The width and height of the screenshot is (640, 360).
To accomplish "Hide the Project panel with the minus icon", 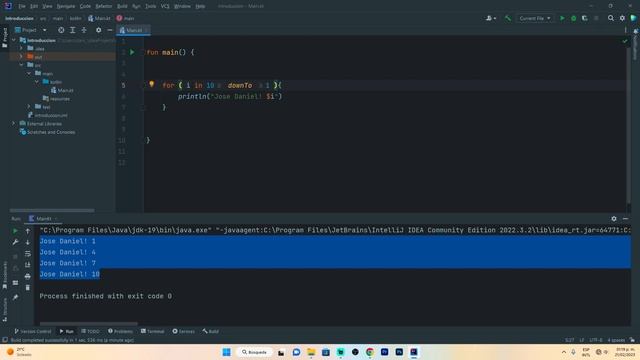I will click(x=110, y=30).
